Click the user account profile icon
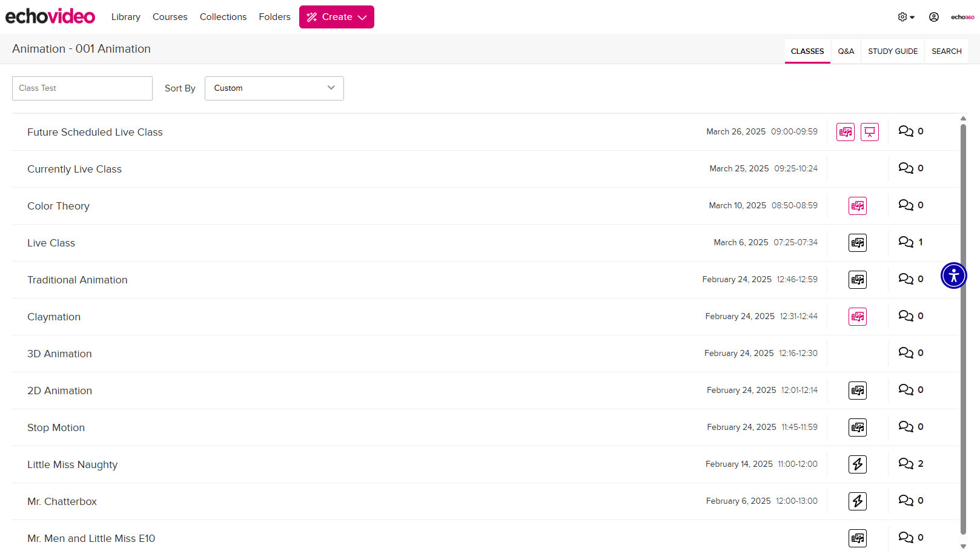Screen dimensions: 980x551 click(933, 17)
